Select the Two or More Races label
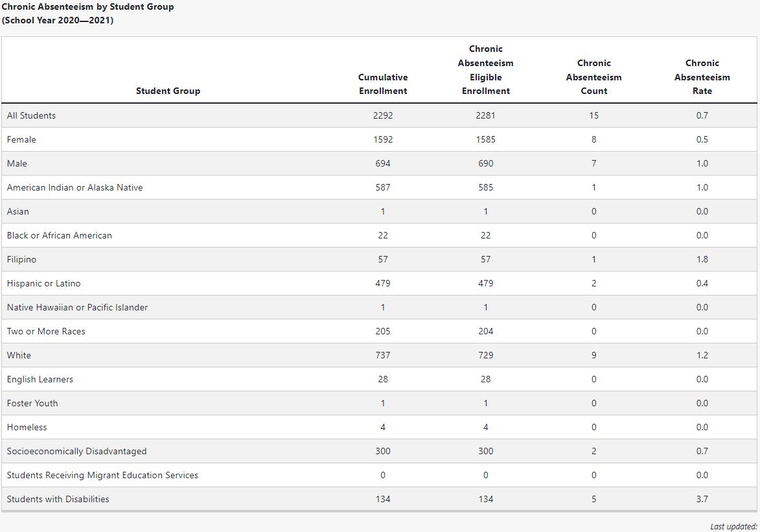The width and height of the screenshot is (760, 532). [46, 331]
